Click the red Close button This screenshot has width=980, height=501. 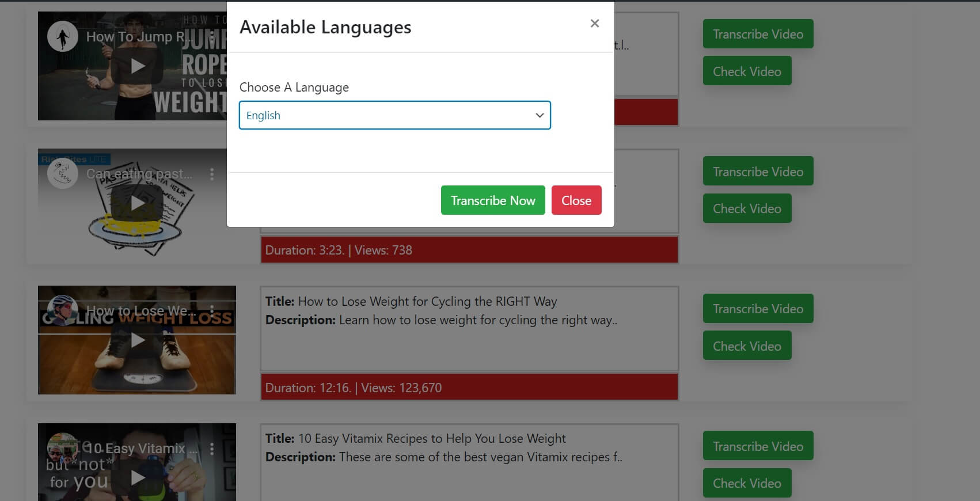click(x=576, y=200)
